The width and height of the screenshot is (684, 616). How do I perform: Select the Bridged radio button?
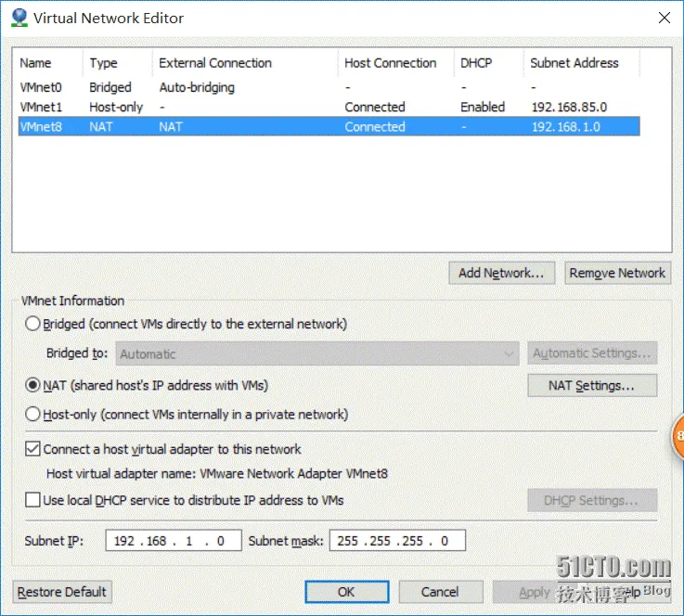[32, 324]
